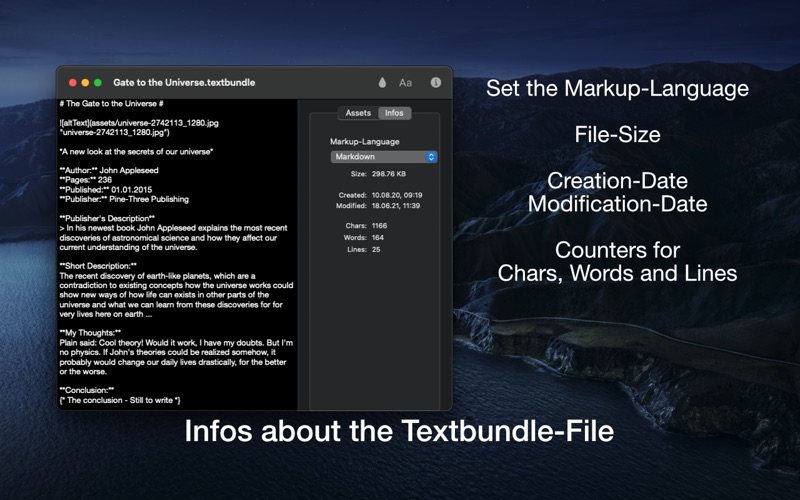The width and height of the screenshot is (800, 500).
Task: Open the Aa font settings
Action: (x=405, y=83)
